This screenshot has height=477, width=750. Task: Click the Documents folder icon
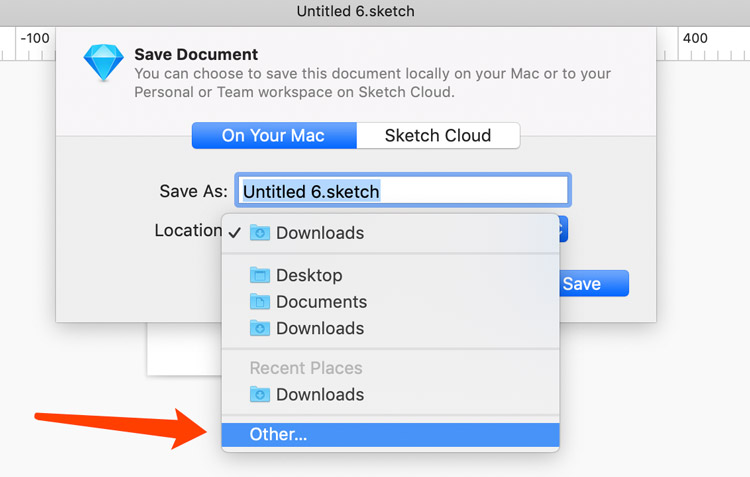pyautogui.click(x=260, y=302)
